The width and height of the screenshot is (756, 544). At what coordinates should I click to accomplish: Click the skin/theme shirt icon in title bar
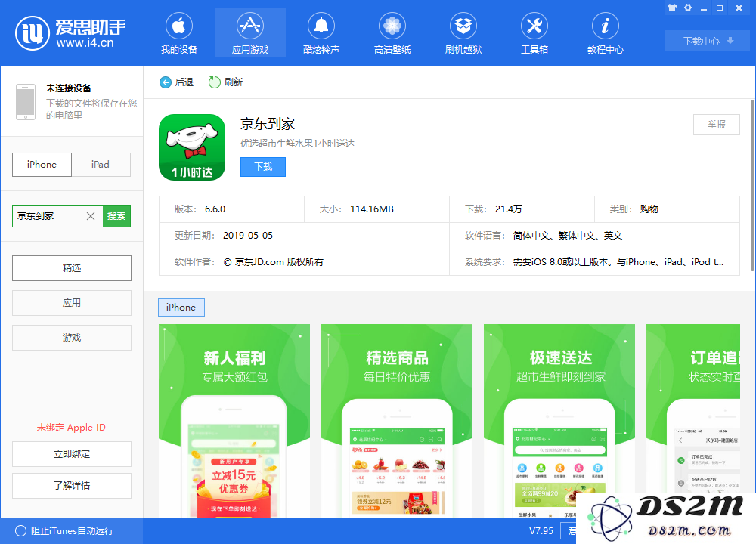coord(671,8)
